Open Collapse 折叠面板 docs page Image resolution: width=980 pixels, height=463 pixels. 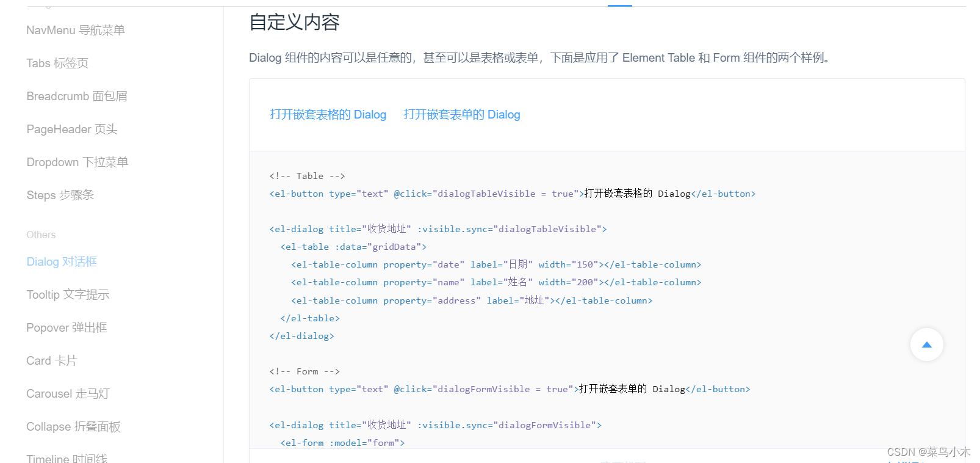pos(73,426)
